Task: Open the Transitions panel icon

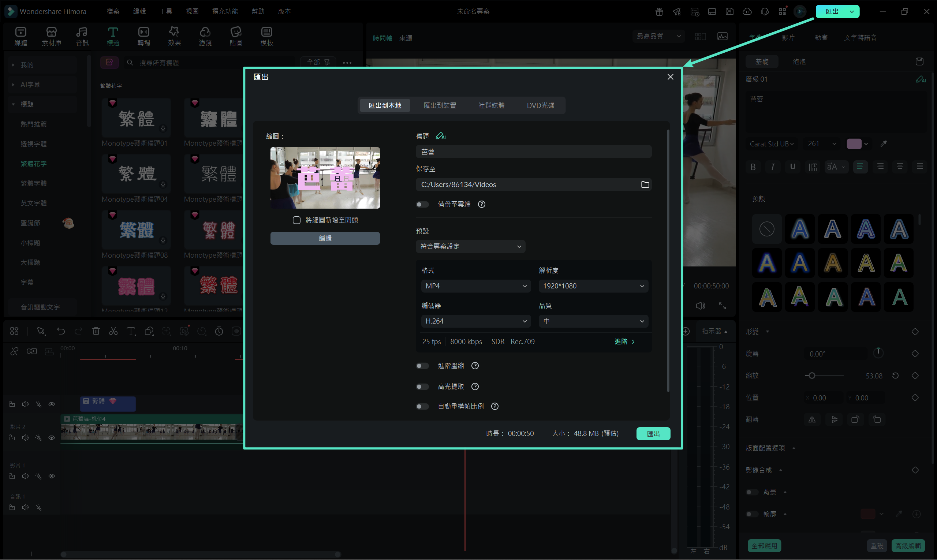Action: pyautogui.click(x=144, y=36)
